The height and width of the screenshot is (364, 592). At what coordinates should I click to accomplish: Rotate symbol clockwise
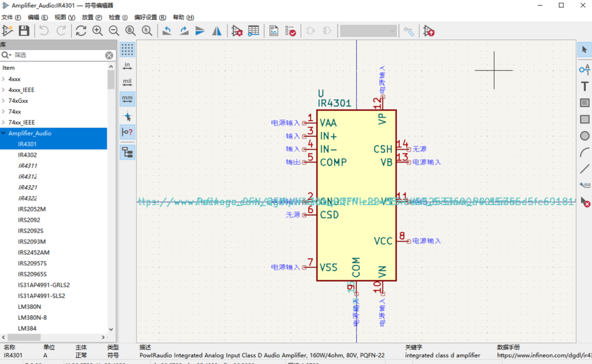tap(184, 31)
